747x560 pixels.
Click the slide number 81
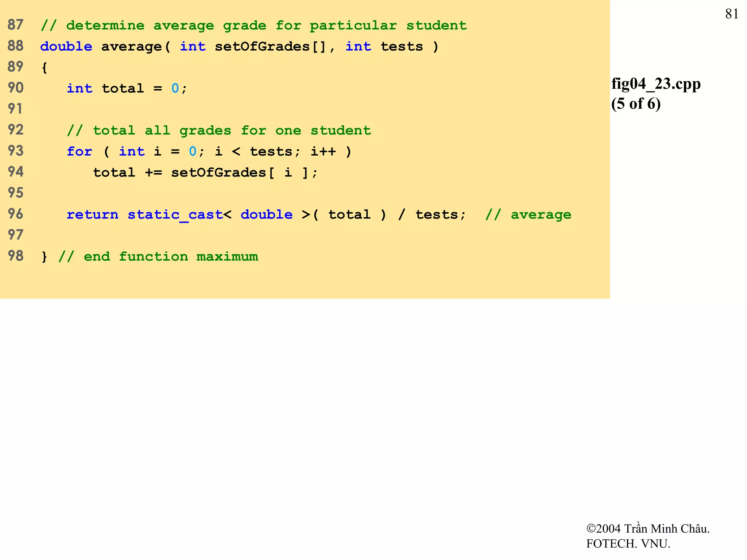click(732, 14)
